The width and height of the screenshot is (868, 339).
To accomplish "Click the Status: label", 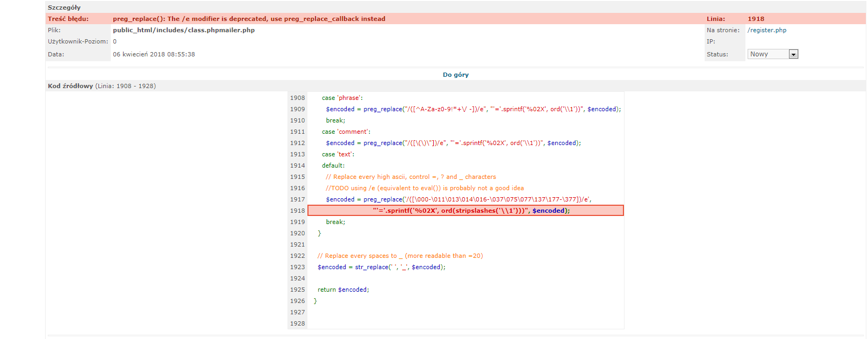I will 717,54.
